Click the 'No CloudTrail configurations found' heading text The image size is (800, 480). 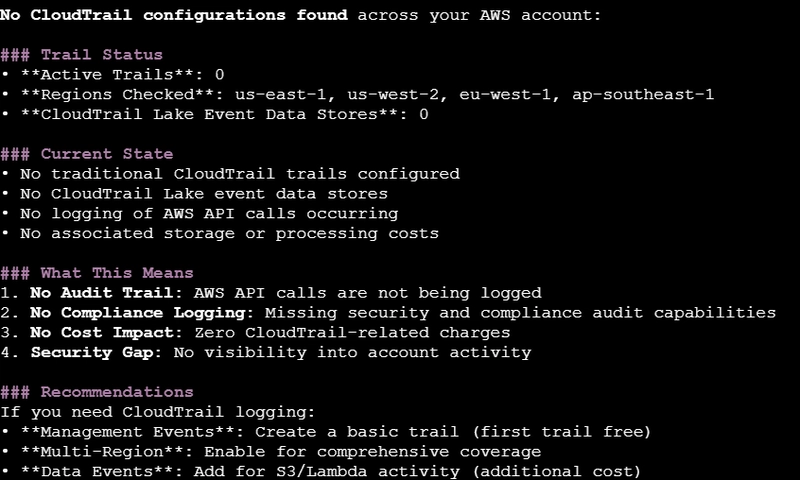[175, 15]
